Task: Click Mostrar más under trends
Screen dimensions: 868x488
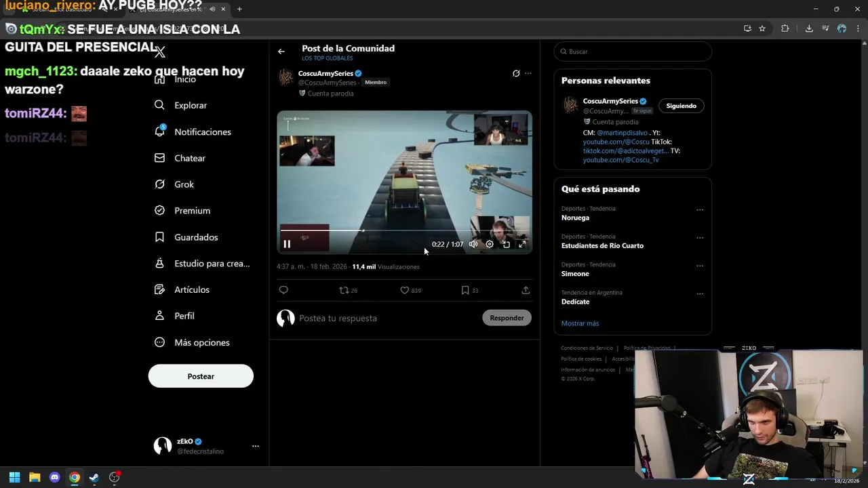Action: point(580,323)
